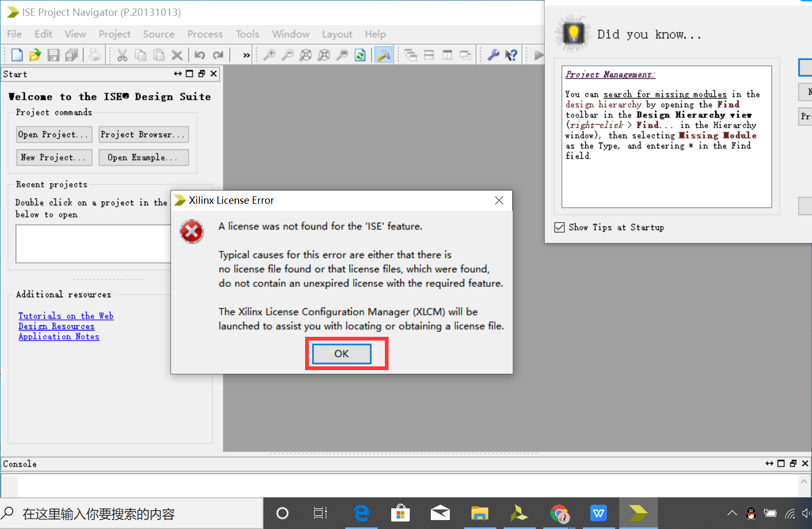
Task: Click OK in the Xilinx License Error dialog
Action: [x=342, y=354]
